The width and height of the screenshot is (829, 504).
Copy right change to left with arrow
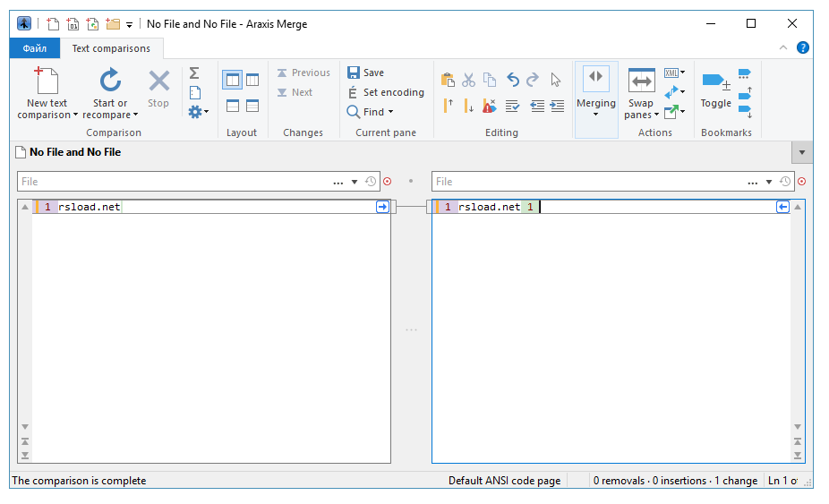click(783, 207)
